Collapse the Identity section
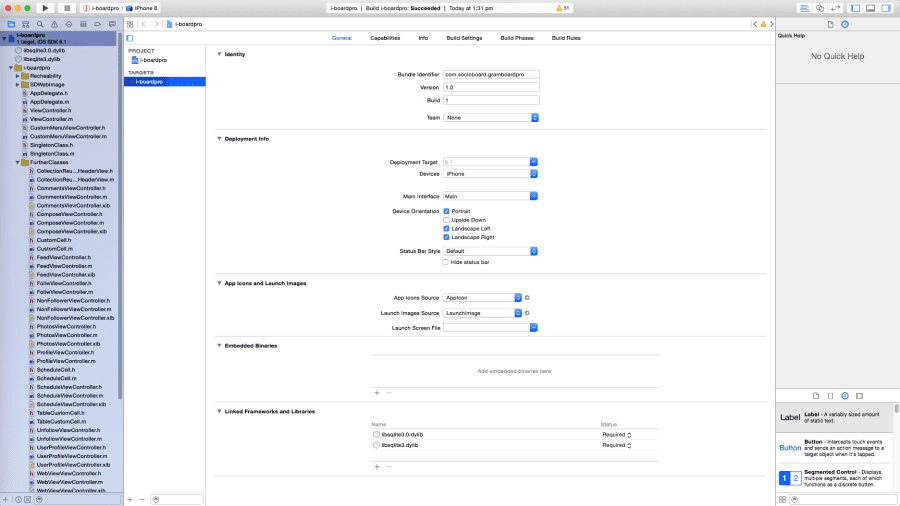Viewport: 900px width, 506px height. 219,54
